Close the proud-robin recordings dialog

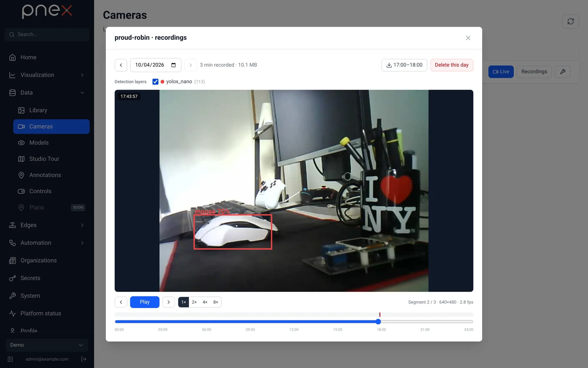click(x=468, y=38)
